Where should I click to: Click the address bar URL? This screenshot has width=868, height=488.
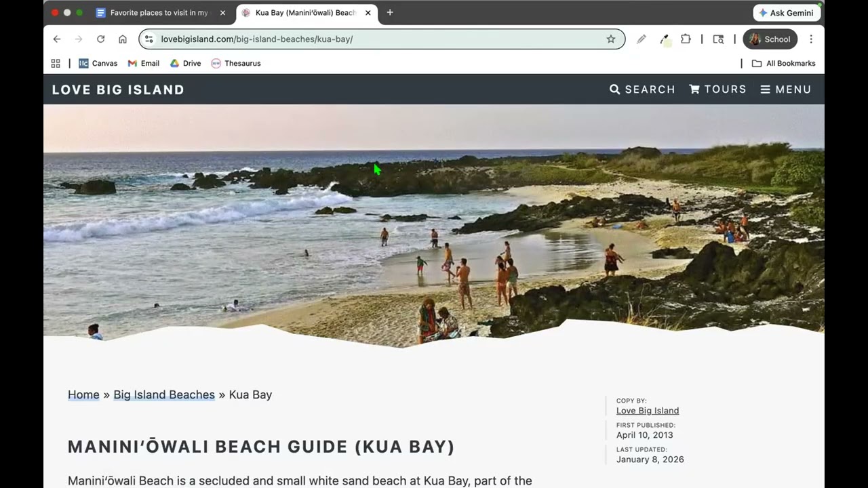point(257,39)
